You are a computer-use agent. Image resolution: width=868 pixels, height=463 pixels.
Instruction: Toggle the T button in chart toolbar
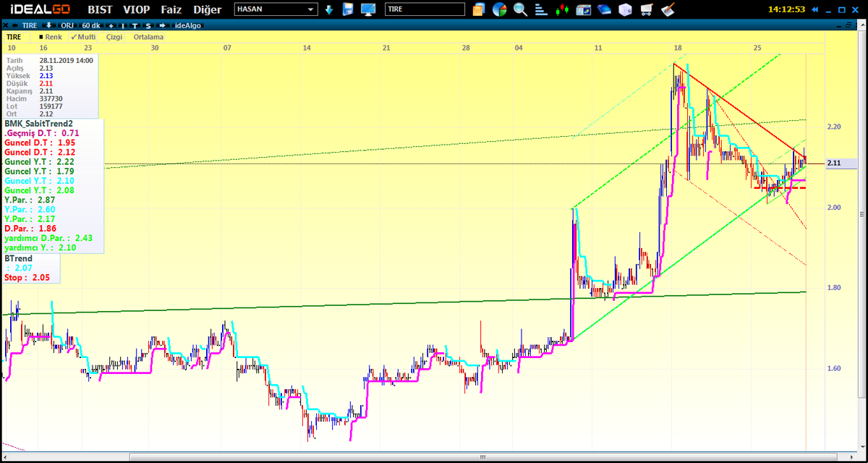click(135, 25)
